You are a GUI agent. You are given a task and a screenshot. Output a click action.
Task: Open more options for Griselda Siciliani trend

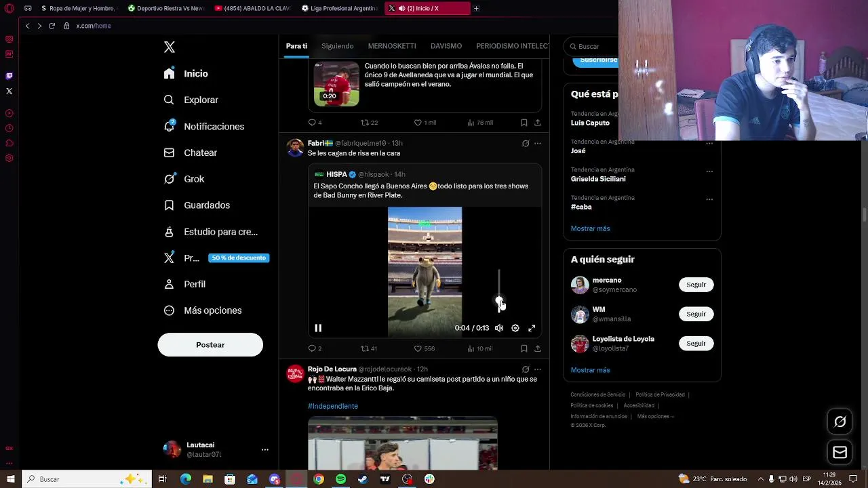tap(709, 171)
